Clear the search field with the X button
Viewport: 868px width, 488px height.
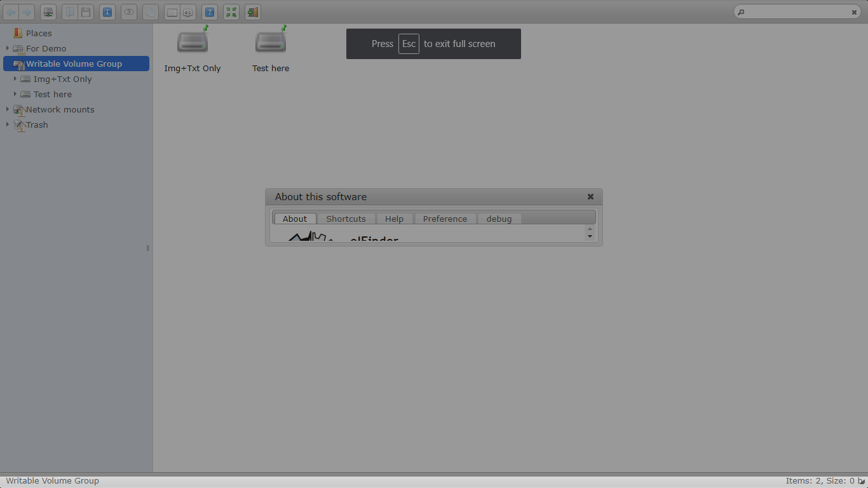click(x=854, y=11)
